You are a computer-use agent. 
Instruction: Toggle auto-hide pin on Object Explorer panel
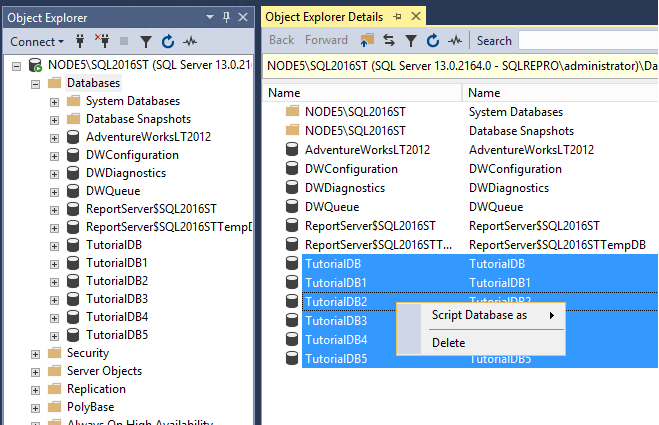coord(227,17)
